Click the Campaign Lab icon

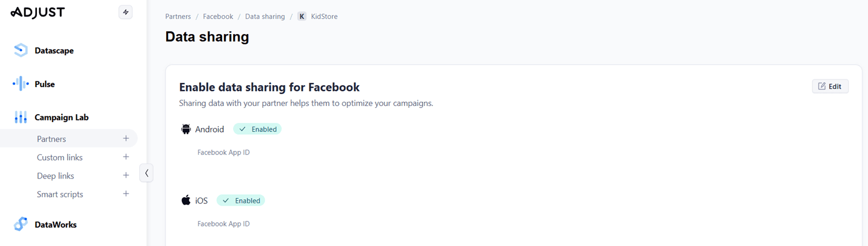tap(21, 118)
